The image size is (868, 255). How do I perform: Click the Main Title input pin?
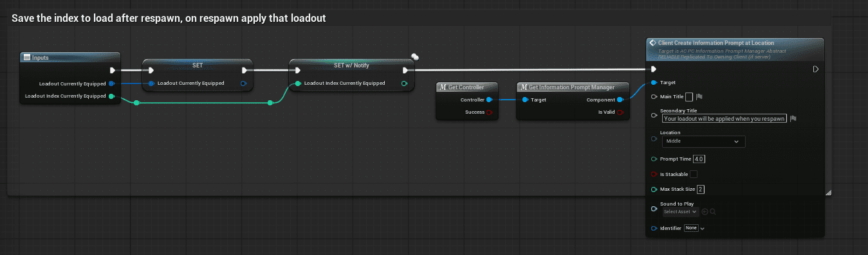[654, 97]
